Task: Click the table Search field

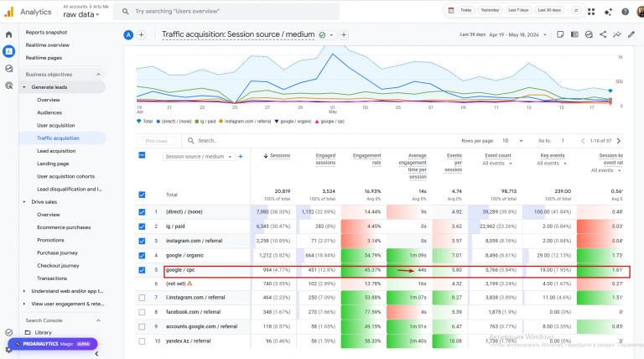Action: click(x=207, y=140)
